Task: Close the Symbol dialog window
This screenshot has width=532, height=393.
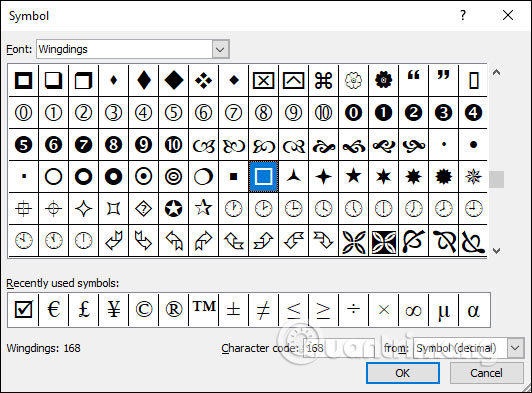Action: point(508,15)
